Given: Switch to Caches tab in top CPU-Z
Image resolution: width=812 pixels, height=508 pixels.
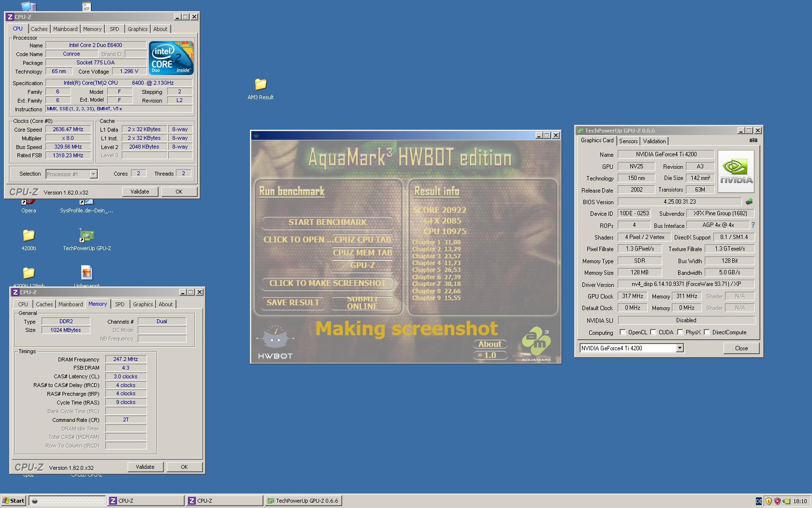Looking at the screenshot, I should tap(39, 29).
